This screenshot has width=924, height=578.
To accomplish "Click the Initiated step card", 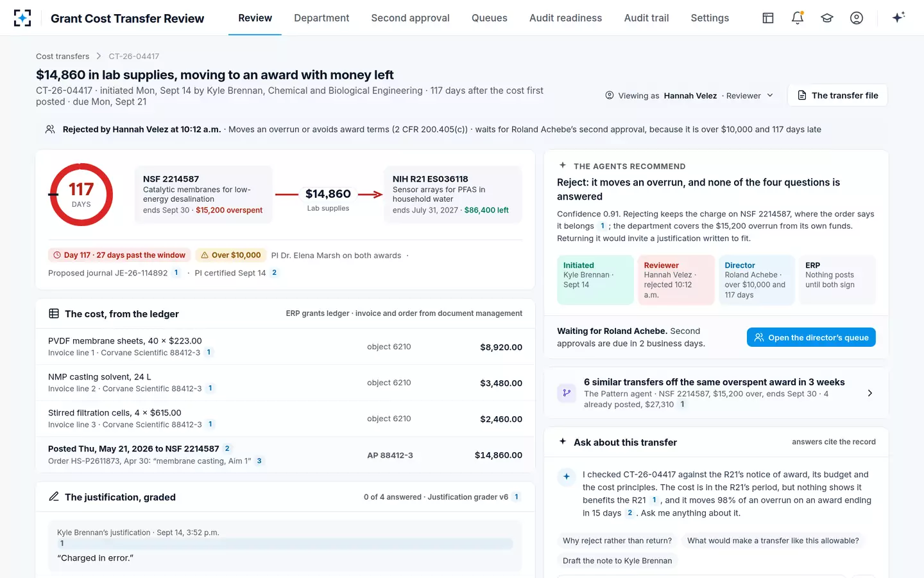I will (595, 279).
